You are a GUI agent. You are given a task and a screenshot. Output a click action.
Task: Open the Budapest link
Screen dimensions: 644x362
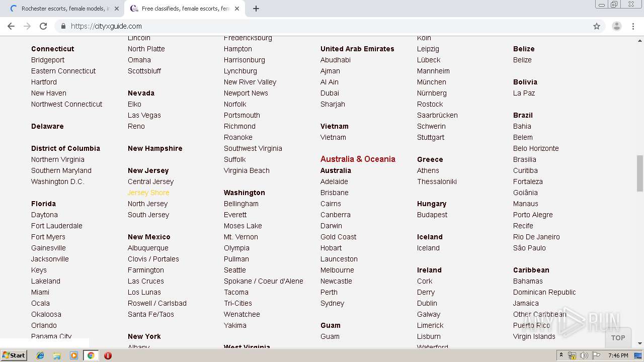click(x=432, y=215)
